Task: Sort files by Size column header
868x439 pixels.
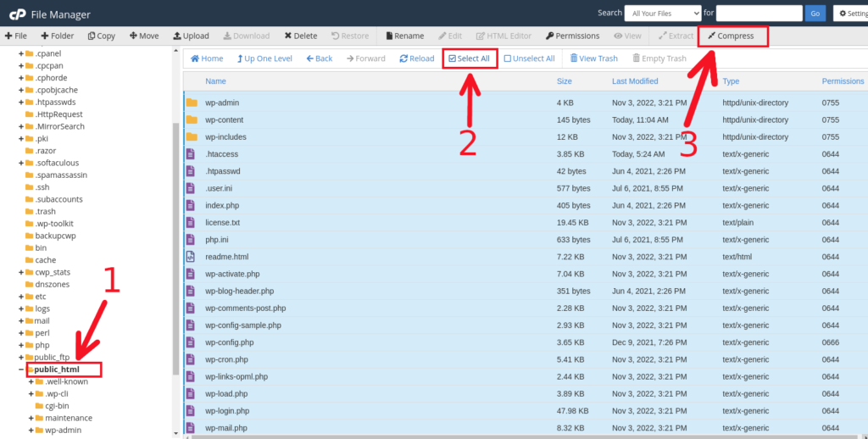Action: (x=564, y=81)
